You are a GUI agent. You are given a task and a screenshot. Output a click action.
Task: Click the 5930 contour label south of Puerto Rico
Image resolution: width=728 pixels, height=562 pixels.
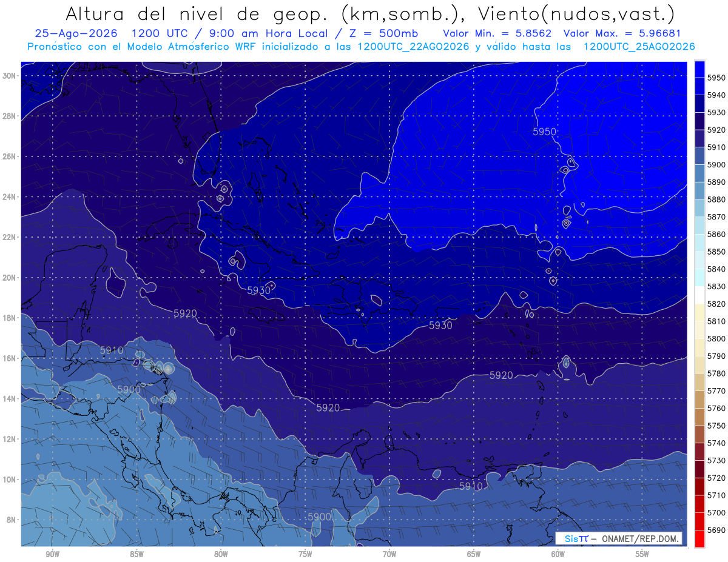coord(440,326)
